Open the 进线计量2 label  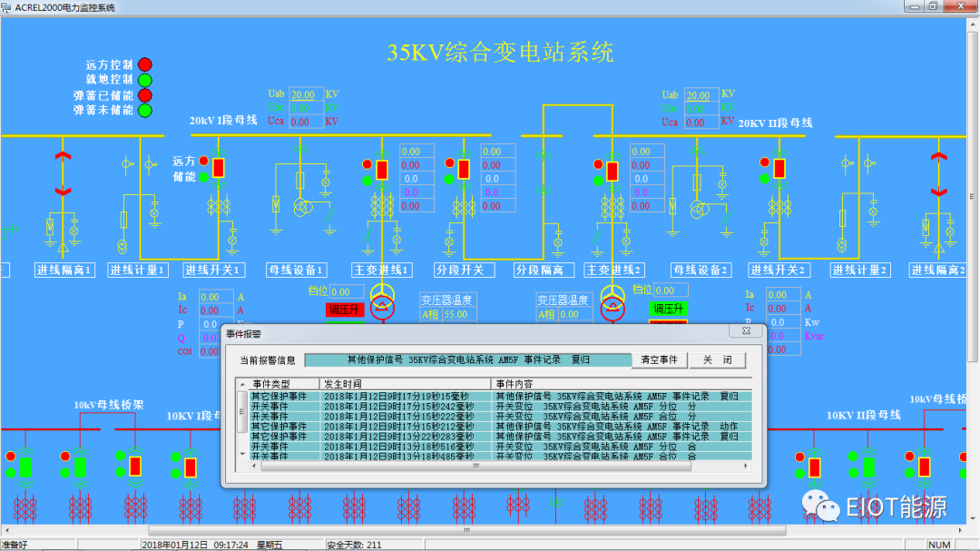coord(859,271)
